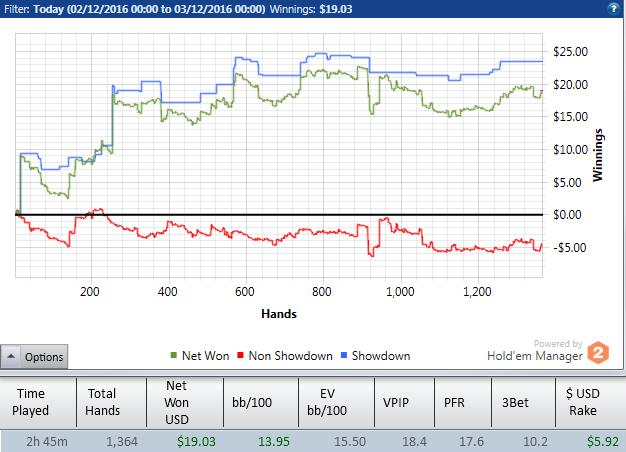Click the red Non Showdown legend swatch
Image resolution: width=626 pixels, height=452 pixels.
pos(240,355)
